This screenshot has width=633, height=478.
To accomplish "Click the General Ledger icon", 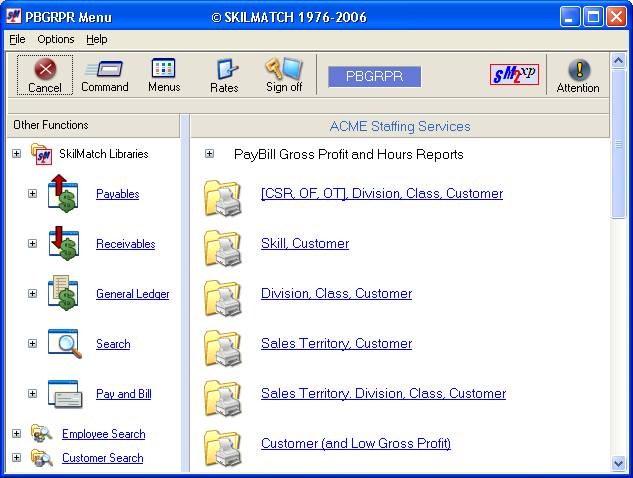I will pyautogui.click(x=63, y=294).
